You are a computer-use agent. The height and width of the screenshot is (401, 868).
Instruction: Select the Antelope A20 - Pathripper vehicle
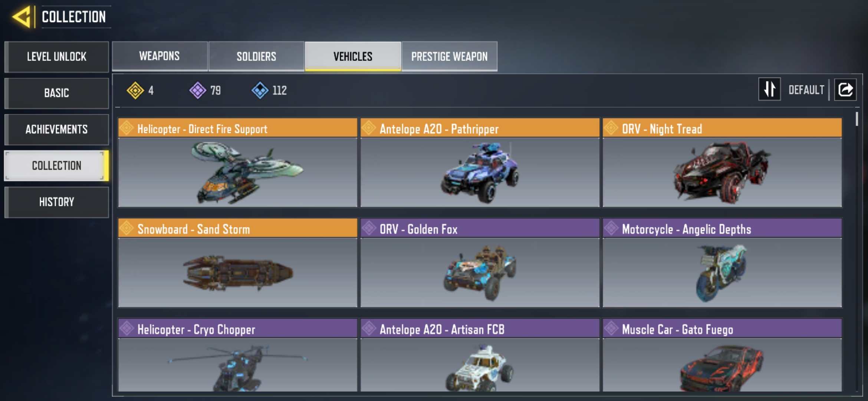point(480,163)
